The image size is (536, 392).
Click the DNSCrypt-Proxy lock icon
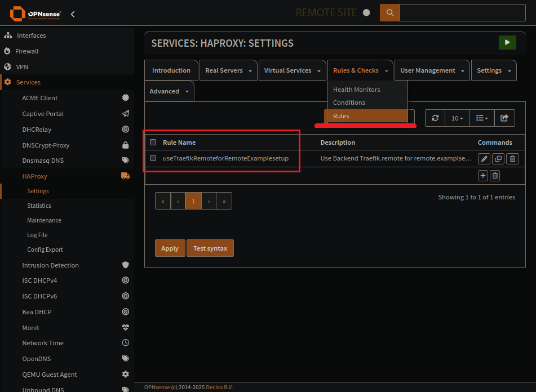(x=126, y=145)
